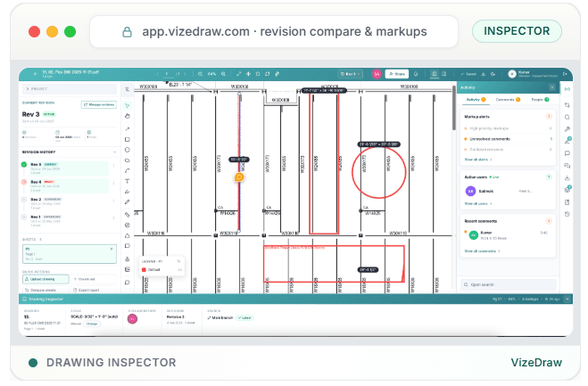Open the Rev 3 dropdown in top bar
The height and width of the screenshot is (386, 588).
pyautogui.click(x=351, y=74)
